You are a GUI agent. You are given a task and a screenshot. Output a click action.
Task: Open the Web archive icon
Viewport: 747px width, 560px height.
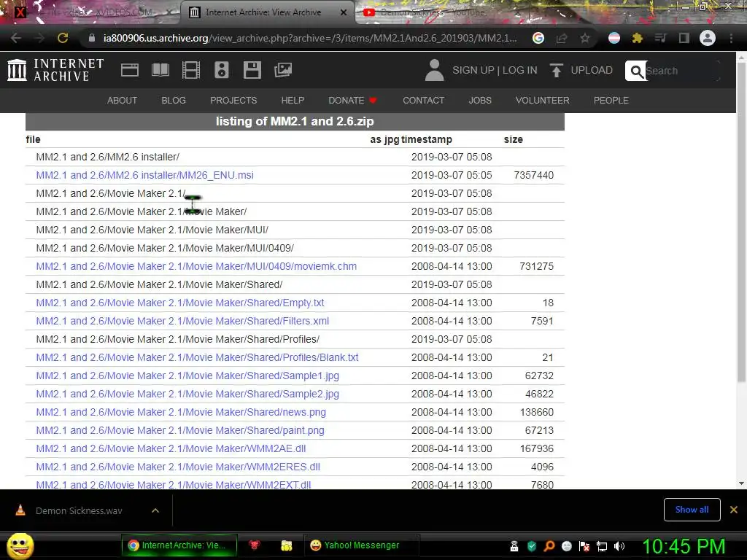(130, 70)
